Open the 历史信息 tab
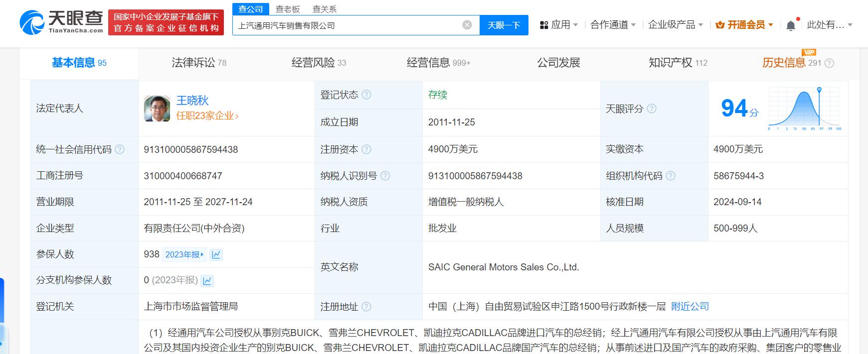Image resolution: width=868 pixels, height=354 pixels. click(x=792, y=63)
